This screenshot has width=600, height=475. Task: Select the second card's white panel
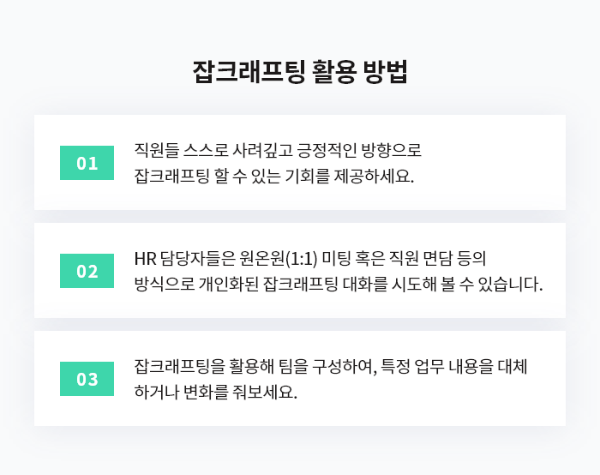[300, 270]
